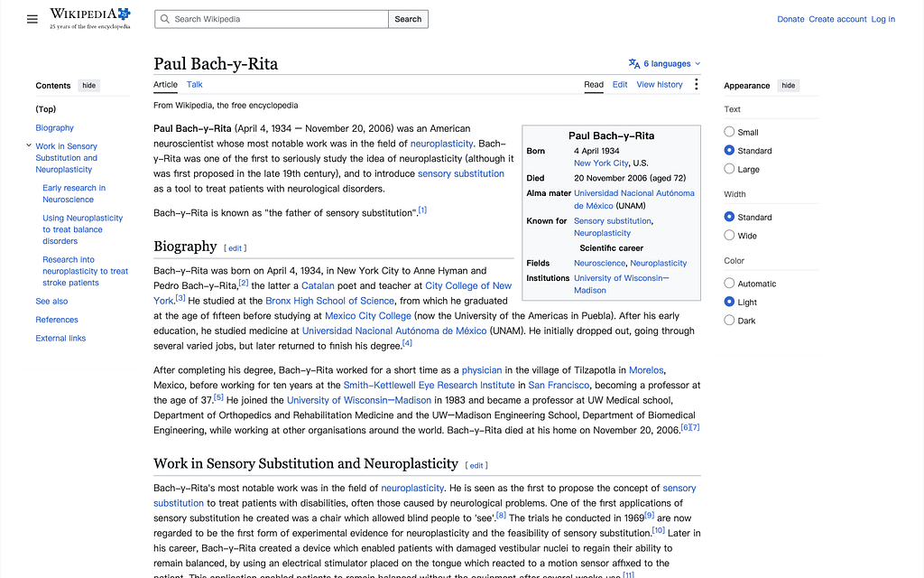
Task: Hide the Contents sidebar
Action: pyautogui.click(x=89, y=86)
